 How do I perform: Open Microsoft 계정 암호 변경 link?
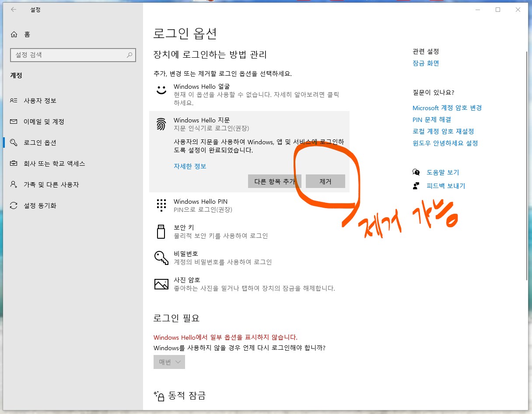(x=447, y=108)
